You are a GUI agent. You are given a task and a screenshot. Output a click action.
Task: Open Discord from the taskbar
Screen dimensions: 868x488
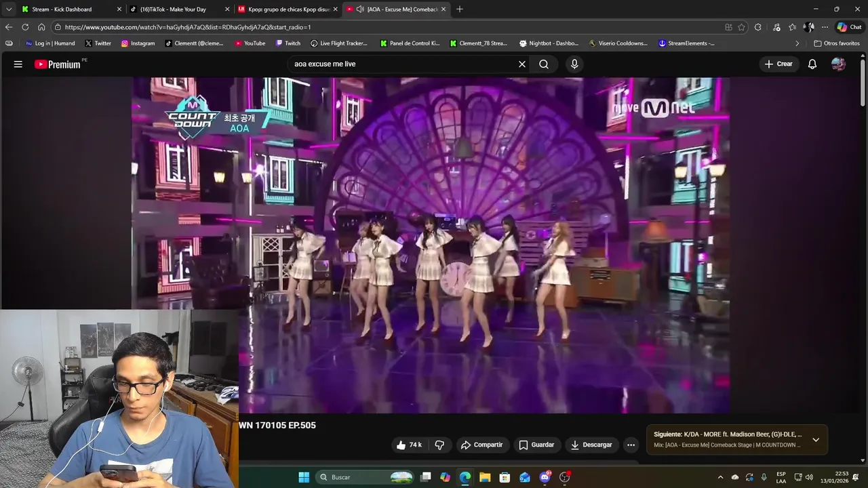[x=545, y=477]
